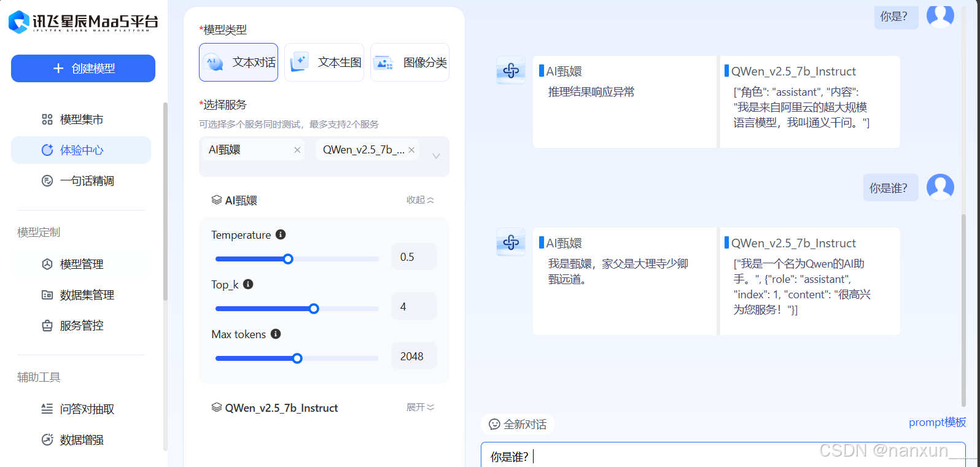Click the 图像分类 picture icon

click(384, 63)
